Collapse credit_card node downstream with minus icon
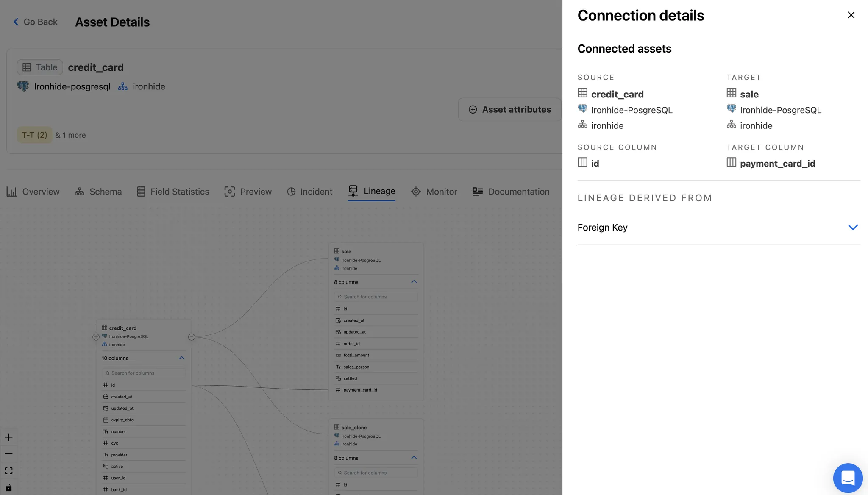868x495 pixels. [192, 337]
